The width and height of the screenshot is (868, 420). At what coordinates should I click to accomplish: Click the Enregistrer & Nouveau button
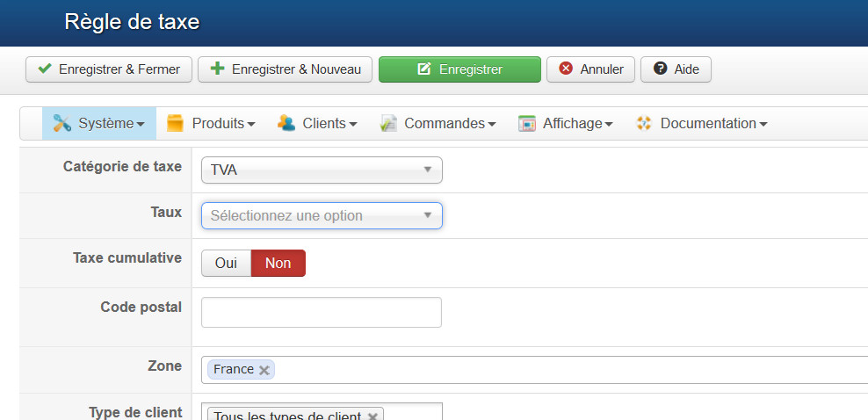[x=286, y=69]
